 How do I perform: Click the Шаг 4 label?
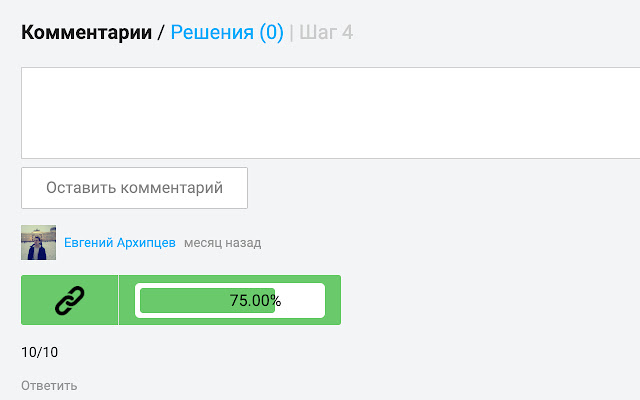[x=326, y=33]
